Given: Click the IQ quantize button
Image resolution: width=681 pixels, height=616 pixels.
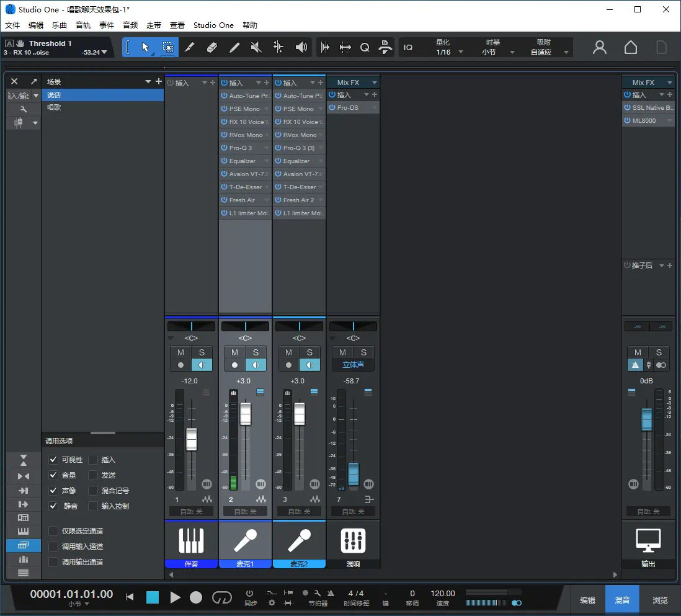Looking at the screenshot, I should (x=408, y=47).
